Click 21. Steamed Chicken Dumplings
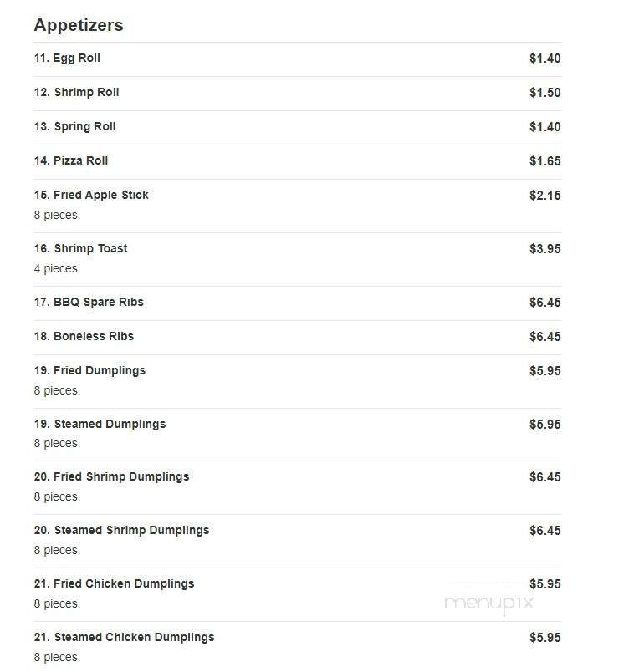The image size is (639, 672). [124, 638]
